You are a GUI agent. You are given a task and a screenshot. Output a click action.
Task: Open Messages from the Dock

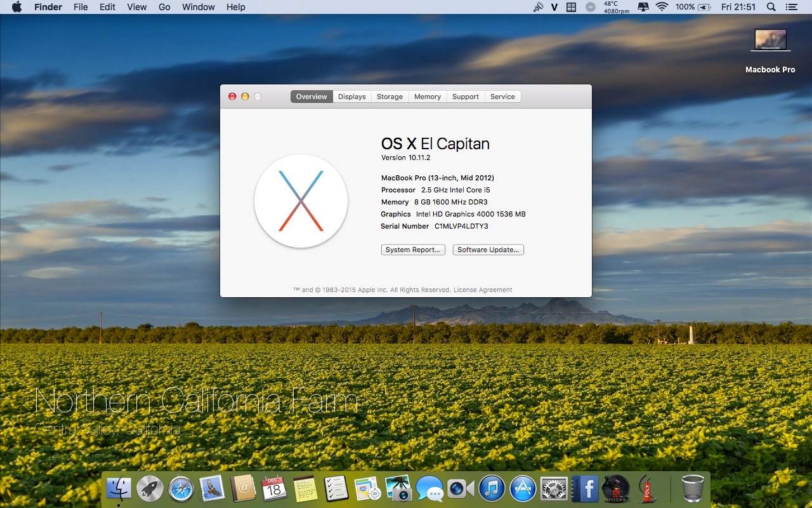(430, 489)
